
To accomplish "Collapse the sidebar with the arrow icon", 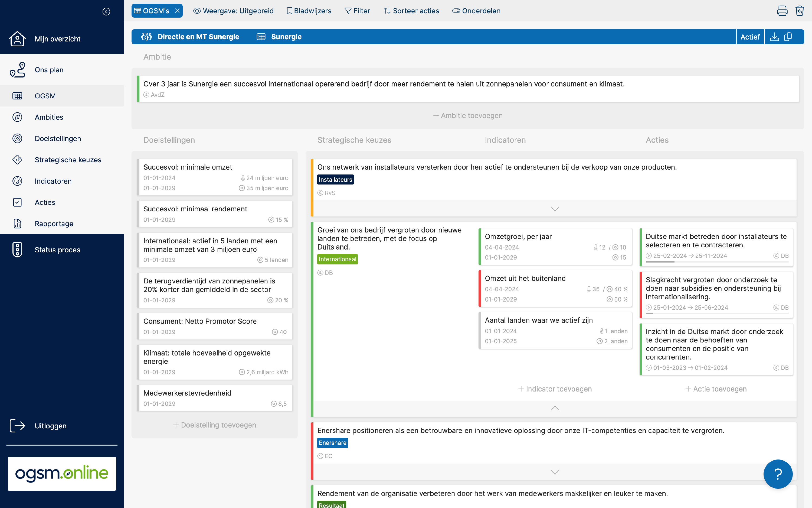I will (106, 12).
